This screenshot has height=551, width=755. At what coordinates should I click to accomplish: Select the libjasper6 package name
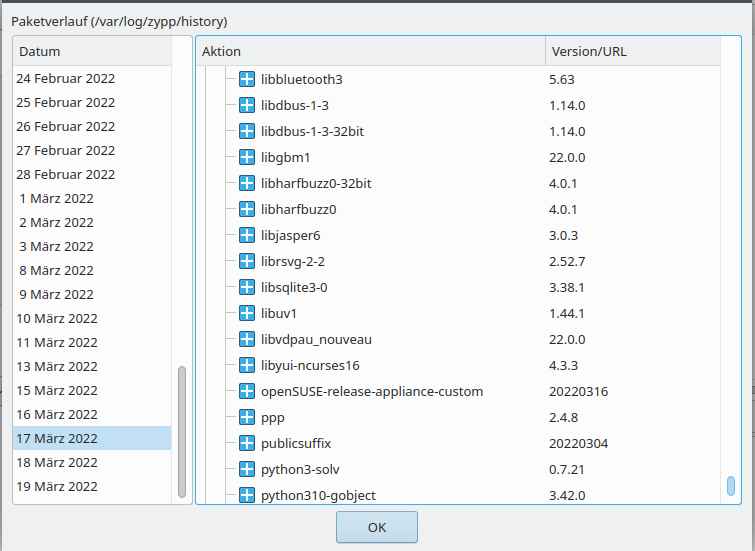click(x=290, y=236)
